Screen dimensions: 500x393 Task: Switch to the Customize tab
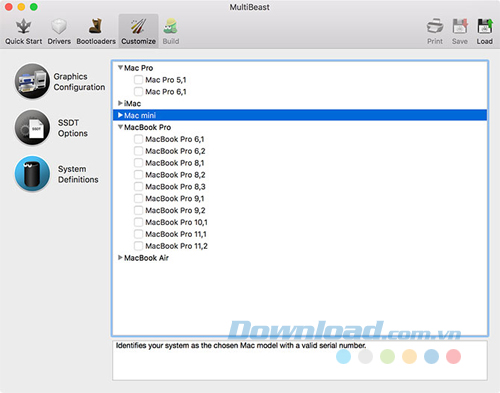click(x=138, y=31)
